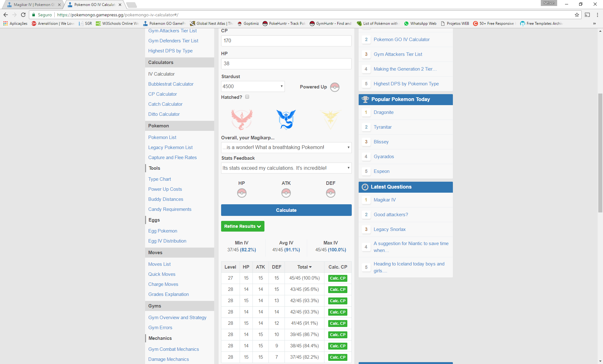Screen dimensions: 603x364
Task: Toggle the Powered Up pokeball
Action: coord(335,87)
